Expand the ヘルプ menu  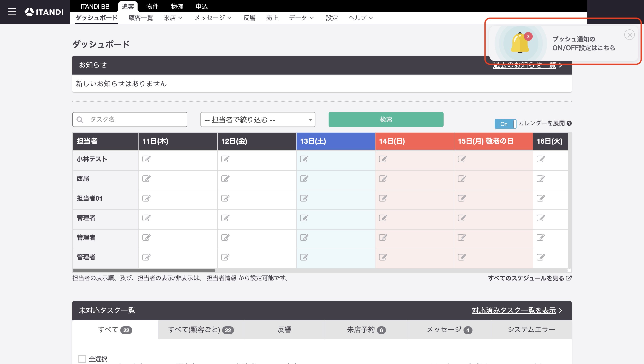(361, 18)
